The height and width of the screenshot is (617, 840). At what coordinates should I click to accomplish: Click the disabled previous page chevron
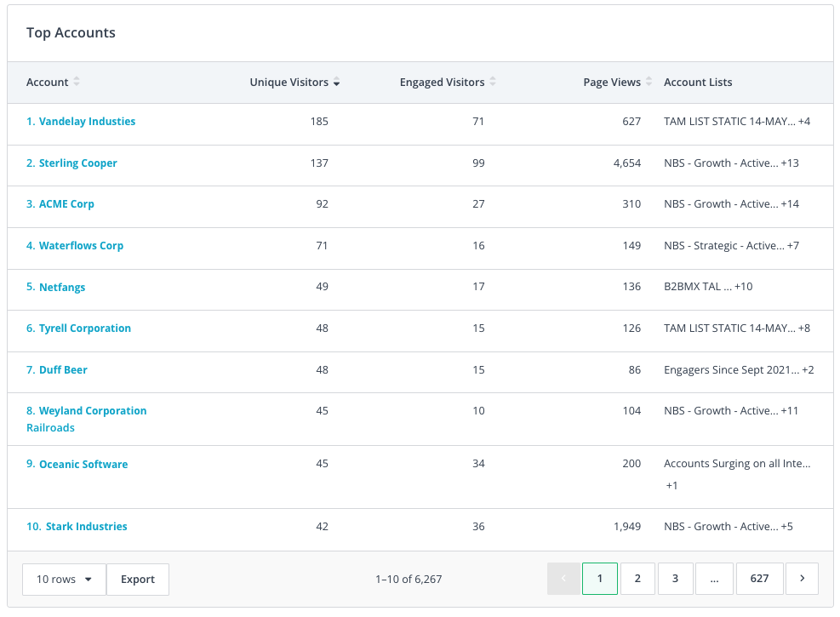coord(563,579)
